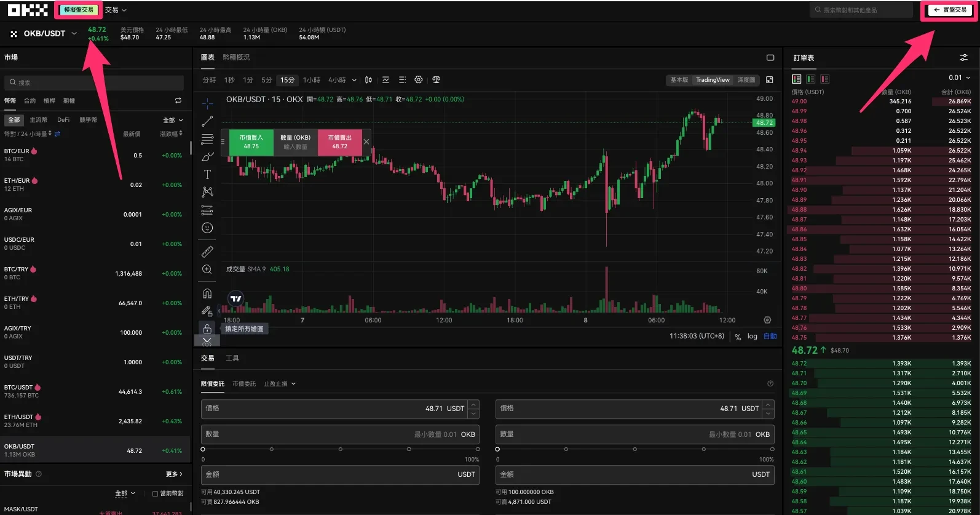Viewport: 980px width, 515px height.
Task: Click the swap icon beside market tabs
Action: tap(178, 100)
